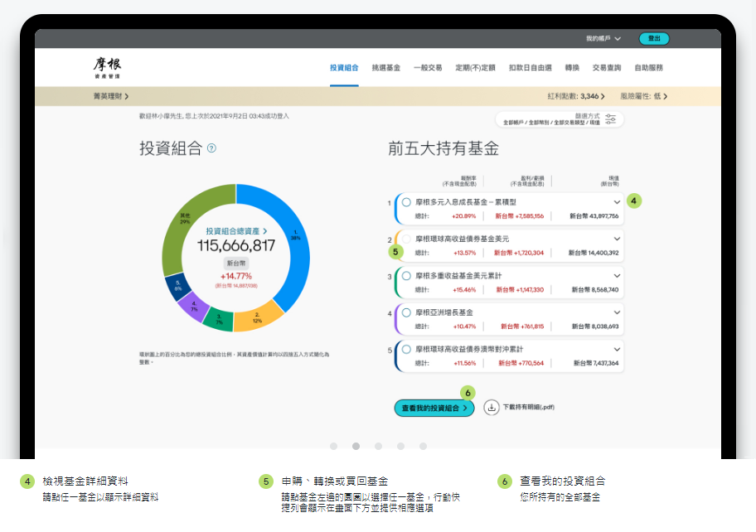756x532 pixels.
Task: Open the 一般交易 menu item
Action: (x=428, y=68)
